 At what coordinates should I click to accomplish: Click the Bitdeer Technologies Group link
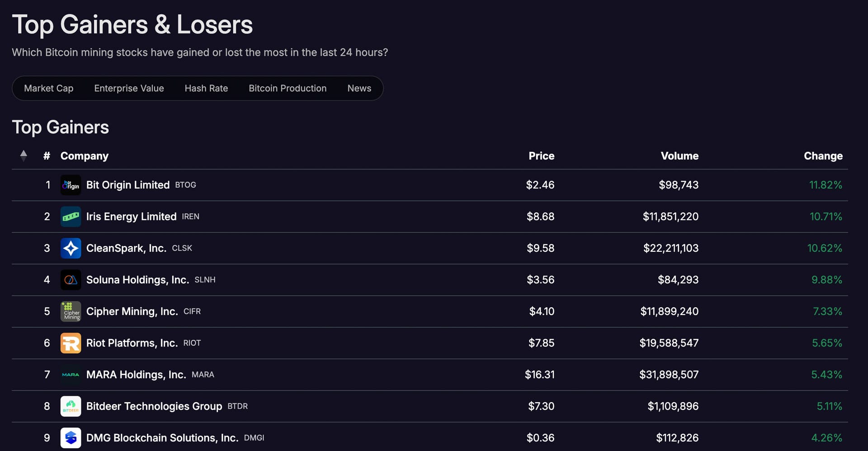(x=154, y=406)
